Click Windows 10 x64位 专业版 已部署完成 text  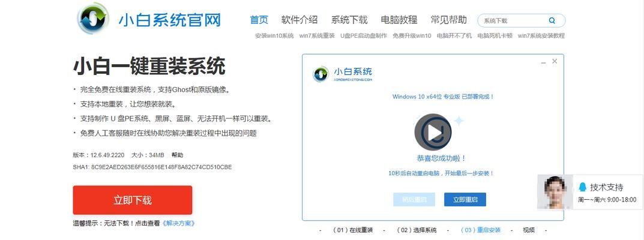(x=443, y=97)
